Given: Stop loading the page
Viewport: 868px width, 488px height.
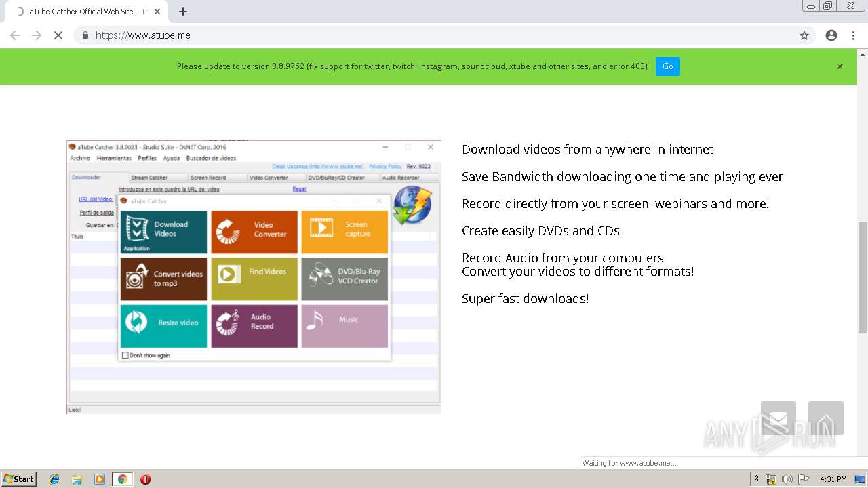Looking at the screenshot, I should pos(58,35).
